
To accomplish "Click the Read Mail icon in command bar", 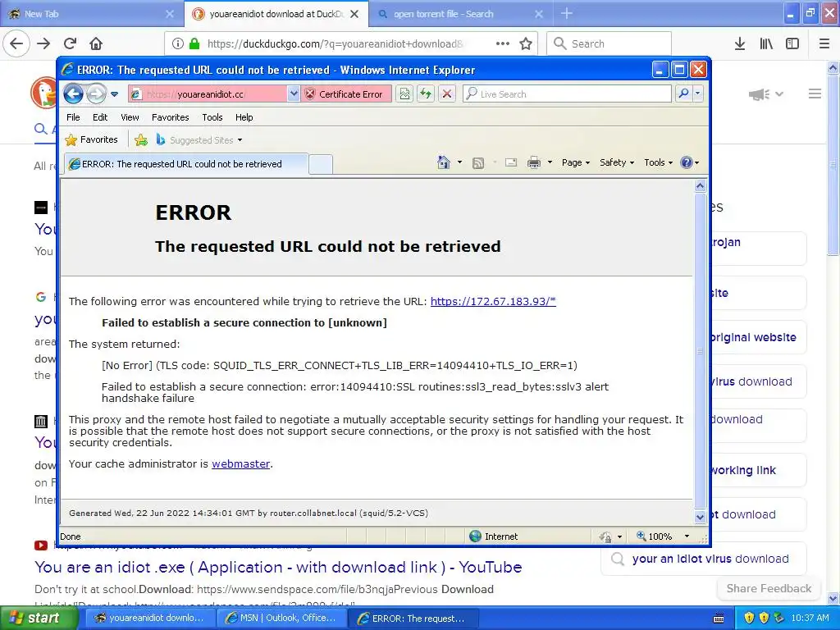I will pyautogui.click(x=511, y=163).
